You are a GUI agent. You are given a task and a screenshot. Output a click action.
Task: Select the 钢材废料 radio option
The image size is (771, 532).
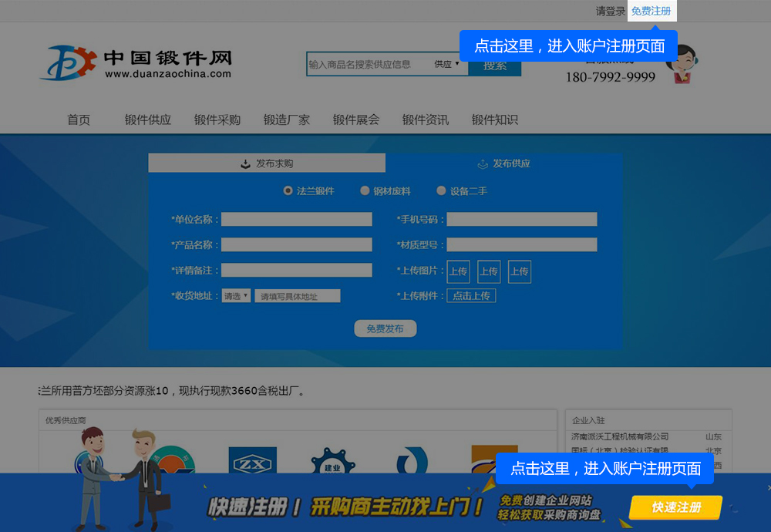[365, 190]
